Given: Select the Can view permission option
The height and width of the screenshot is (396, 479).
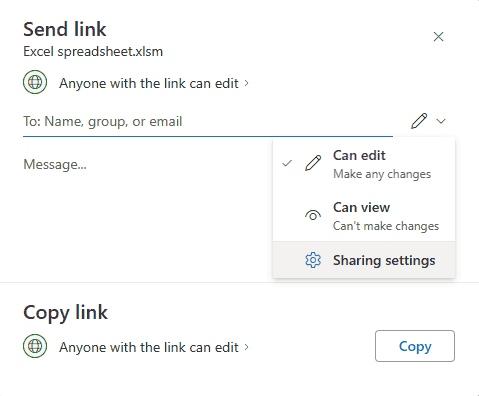Looking at the screenshot, I should click(x=364, y=216).
